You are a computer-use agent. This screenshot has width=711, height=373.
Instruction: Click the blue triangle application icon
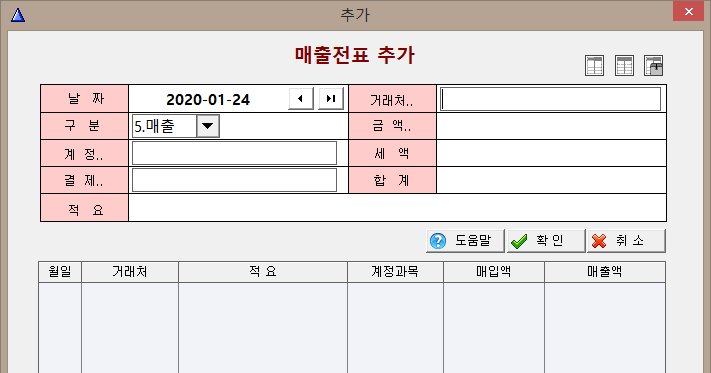coord(18,15)
